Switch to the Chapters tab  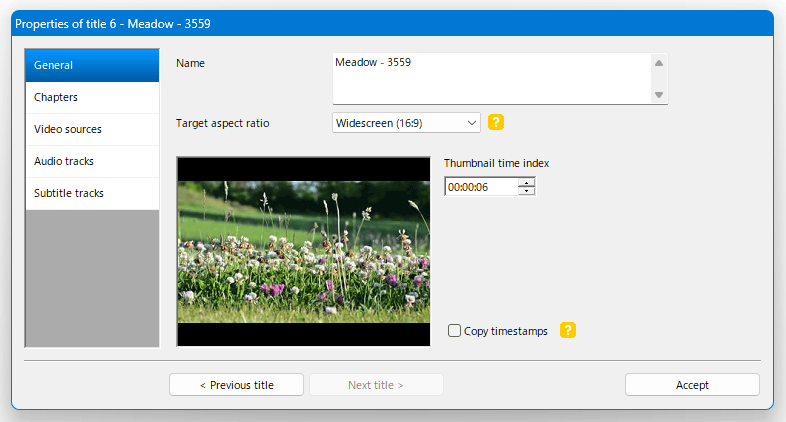click(x=92, y=97)
